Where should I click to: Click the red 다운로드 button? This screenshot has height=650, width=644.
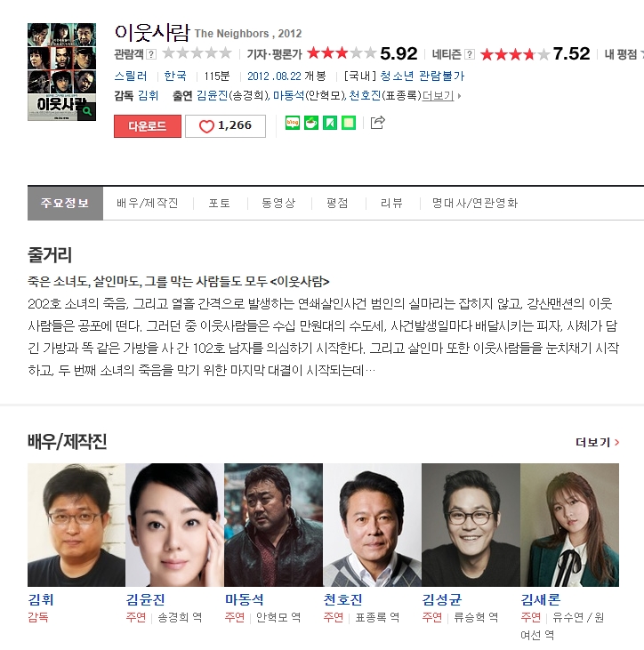(x=148, y=126)
